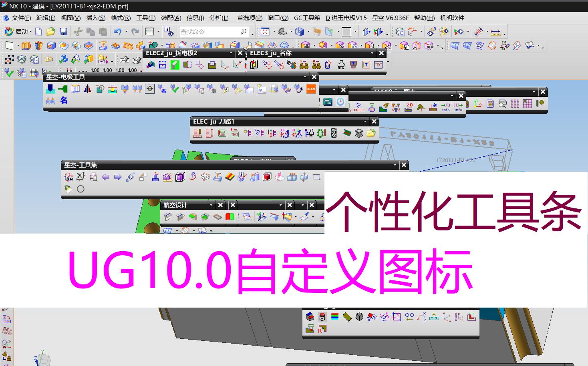This screenshot has height=366, width=588.
Task: Click the LY20111-B1-XJ23 wireframe label
Action: click(x=456, y=160)
